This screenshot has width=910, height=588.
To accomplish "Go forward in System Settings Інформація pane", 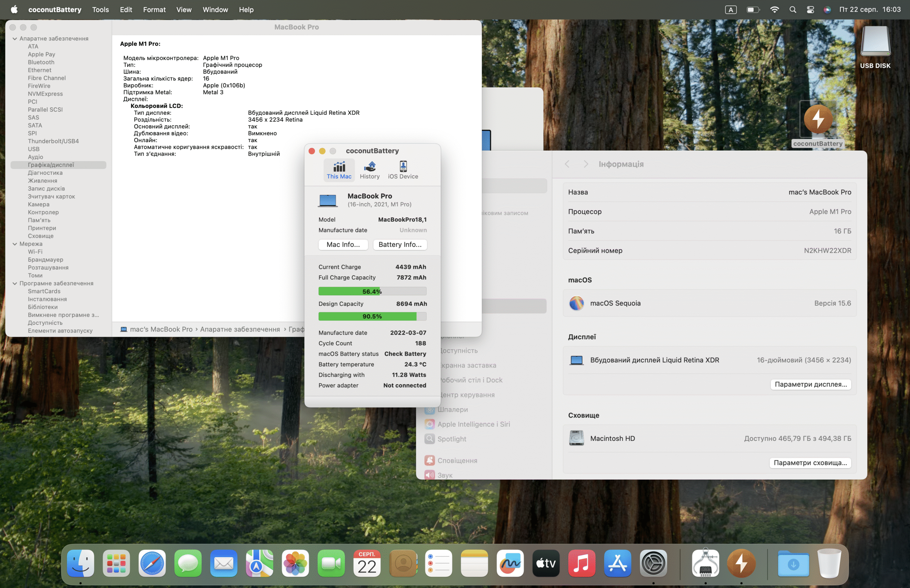I will 586,164.
